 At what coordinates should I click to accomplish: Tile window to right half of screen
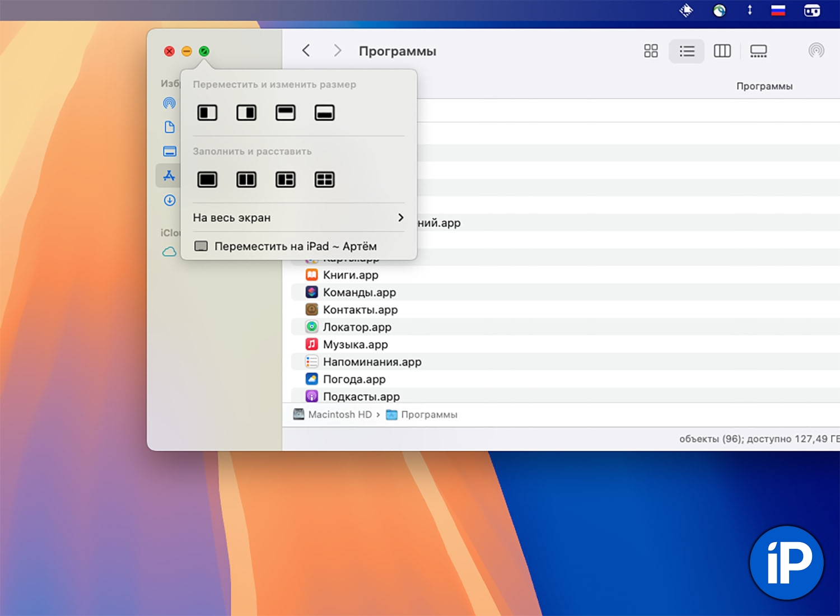(x=246, y=113)
